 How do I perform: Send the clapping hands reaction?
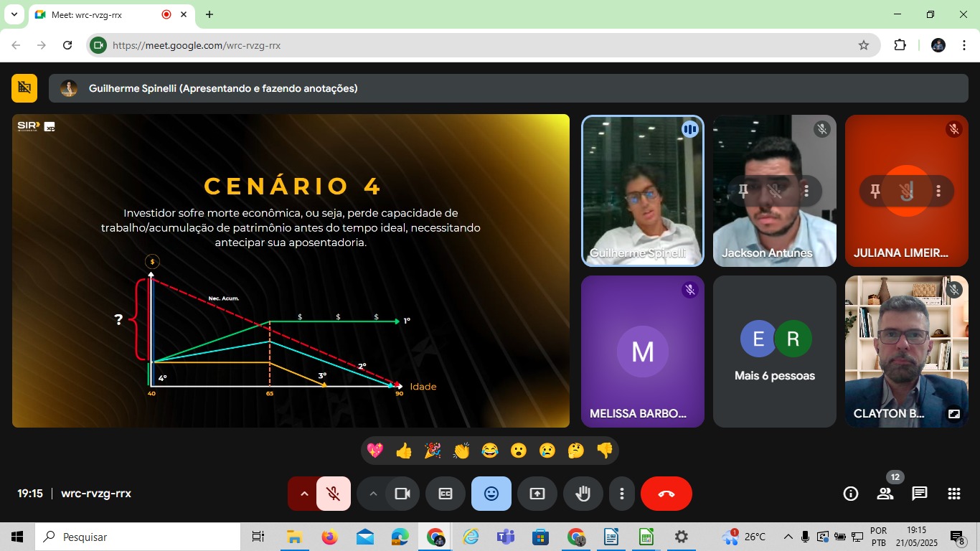[x=461, y=451]
